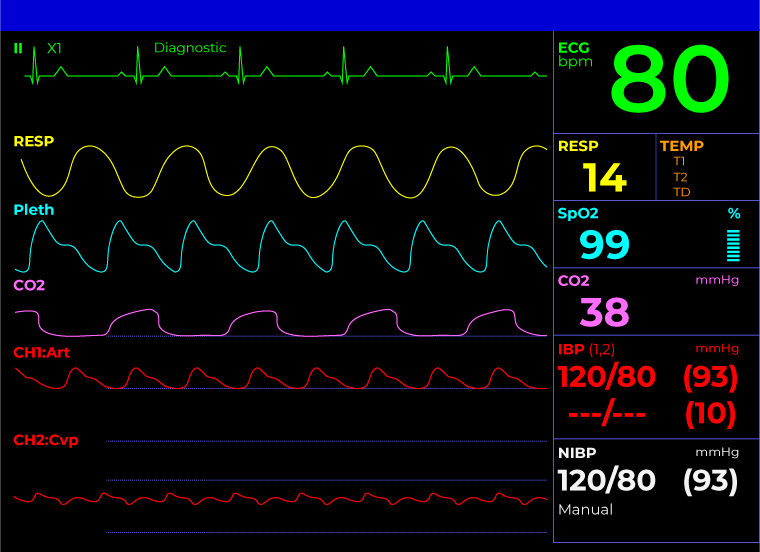Change the Diagnostic ECG filter mode
Image resolution: width=760 pixels, height=552 pixels.
click(190, 48)
